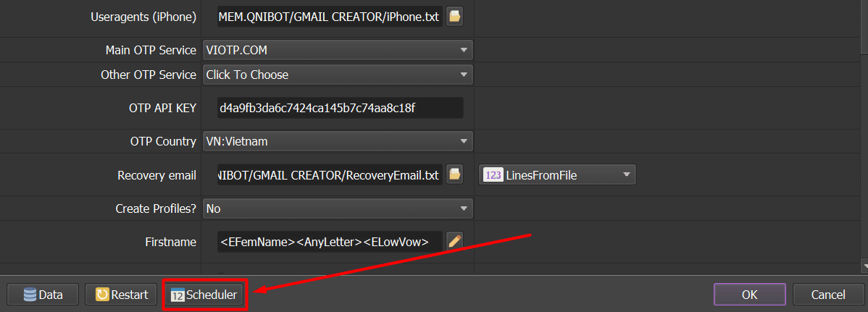This screenshot has height=312, width=868.
Task: Click the Useragents iPhone path field
Action: coord(330,17)
